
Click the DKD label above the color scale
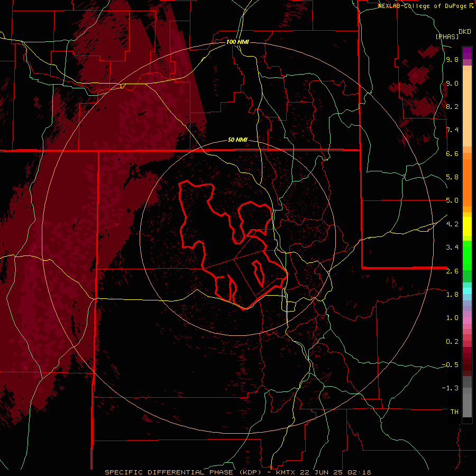(x=465, y=32)
